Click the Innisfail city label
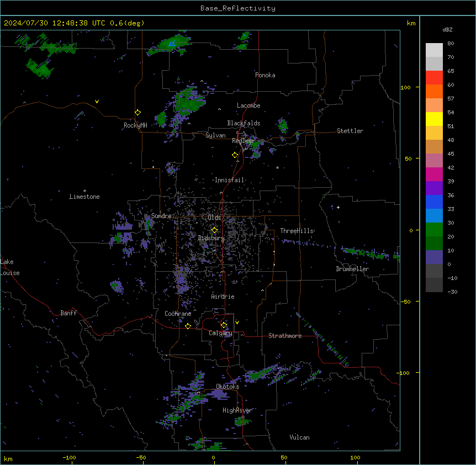This screenshot has height=465, width=476. [229, 180]
